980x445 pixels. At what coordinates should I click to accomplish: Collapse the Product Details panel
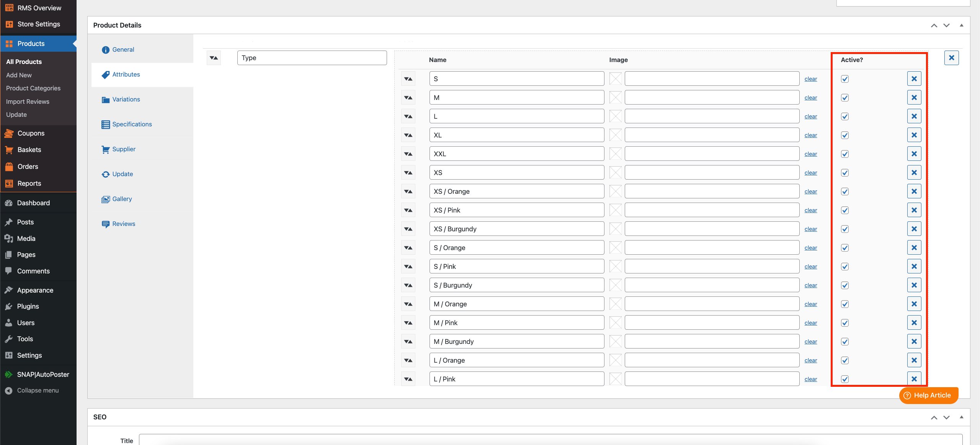click(961, 25)
